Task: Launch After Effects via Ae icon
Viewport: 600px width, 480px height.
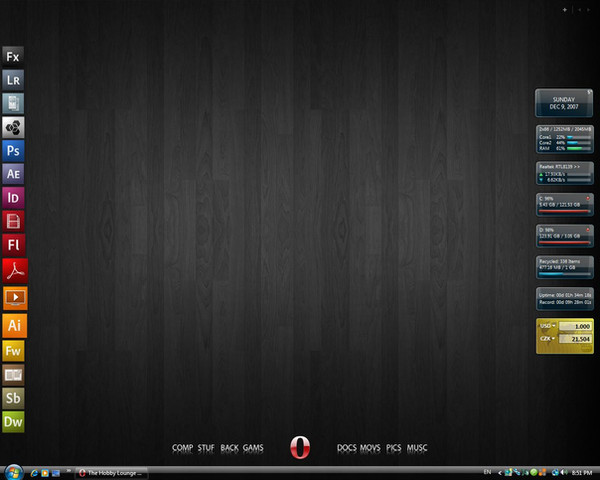Action: 13,174
